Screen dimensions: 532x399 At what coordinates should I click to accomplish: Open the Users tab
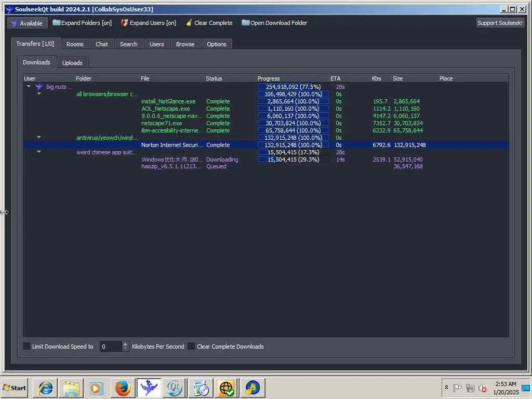coord(157,44)
